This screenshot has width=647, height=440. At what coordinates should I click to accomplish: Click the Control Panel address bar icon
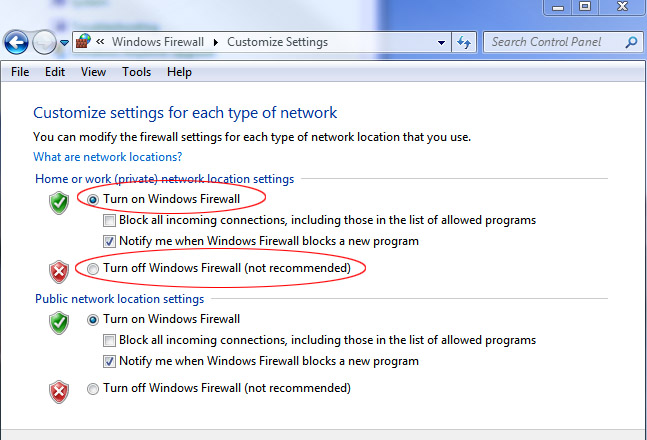pyautogui.click(x=84, y=43)
